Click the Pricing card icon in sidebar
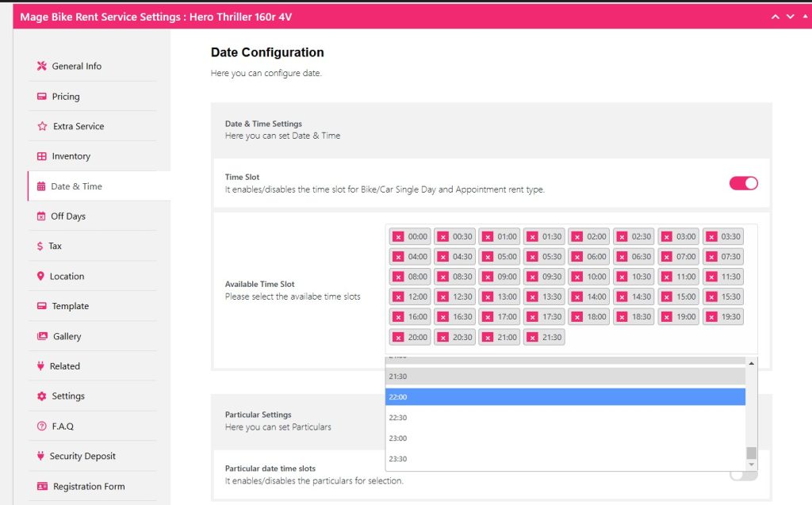This screenshot has height=505, width=812. tap(42, 97)
